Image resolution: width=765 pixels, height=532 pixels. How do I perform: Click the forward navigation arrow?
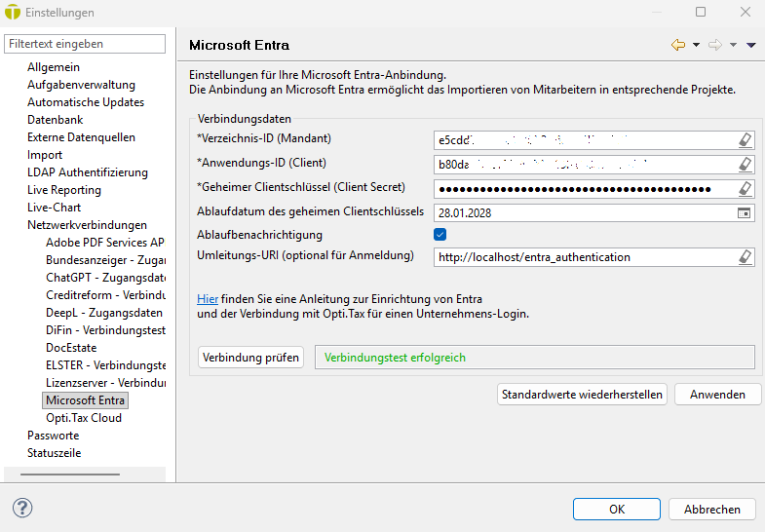click(714, 45)
